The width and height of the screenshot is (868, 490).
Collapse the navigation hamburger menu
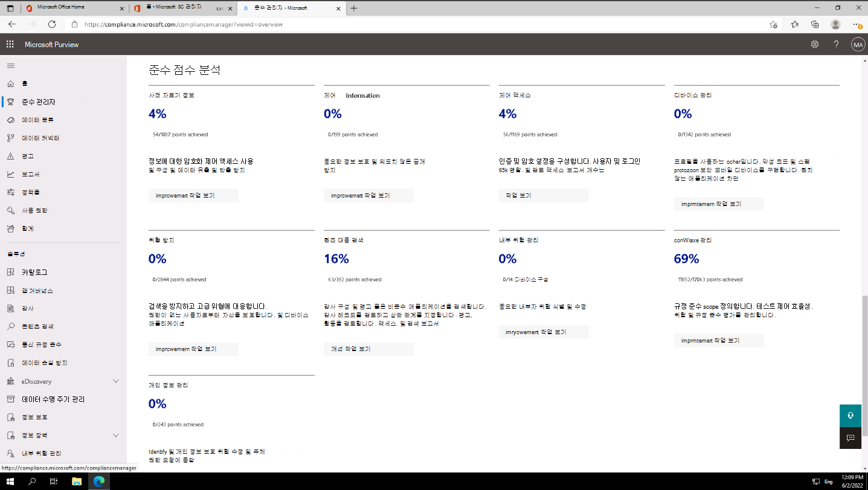tap(11, 65)
